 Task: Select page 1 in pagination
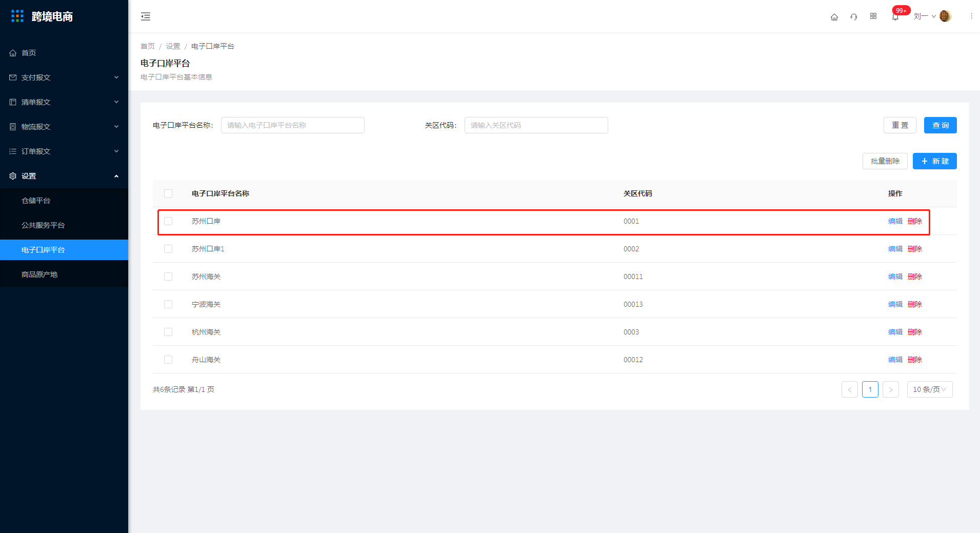(870, 389)
